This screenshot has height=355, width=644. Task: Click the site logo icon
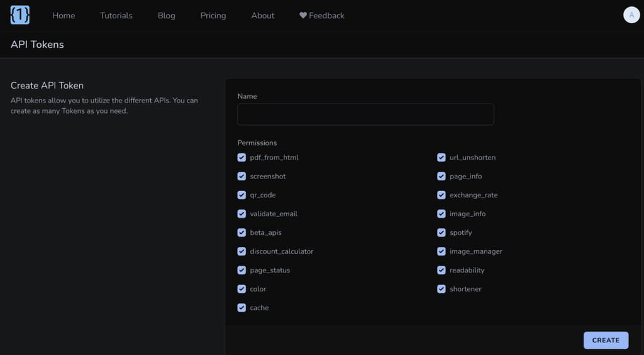20,15
